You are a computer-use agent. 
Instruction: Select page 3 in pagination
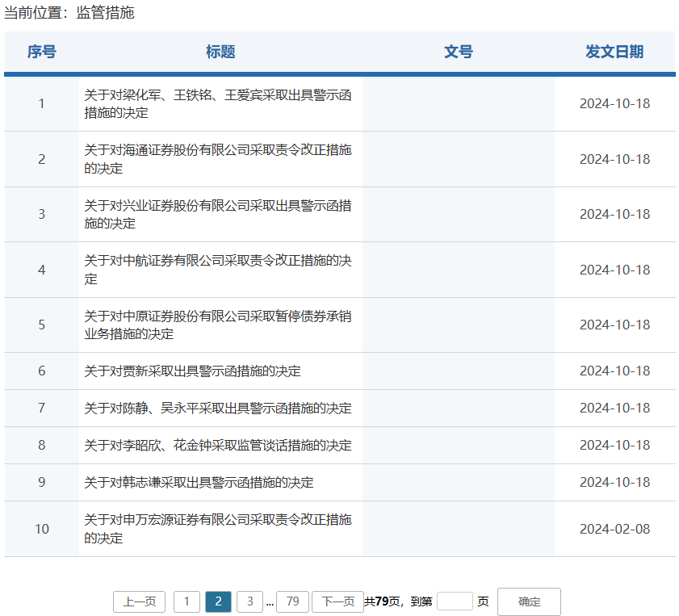pos(249,601)
